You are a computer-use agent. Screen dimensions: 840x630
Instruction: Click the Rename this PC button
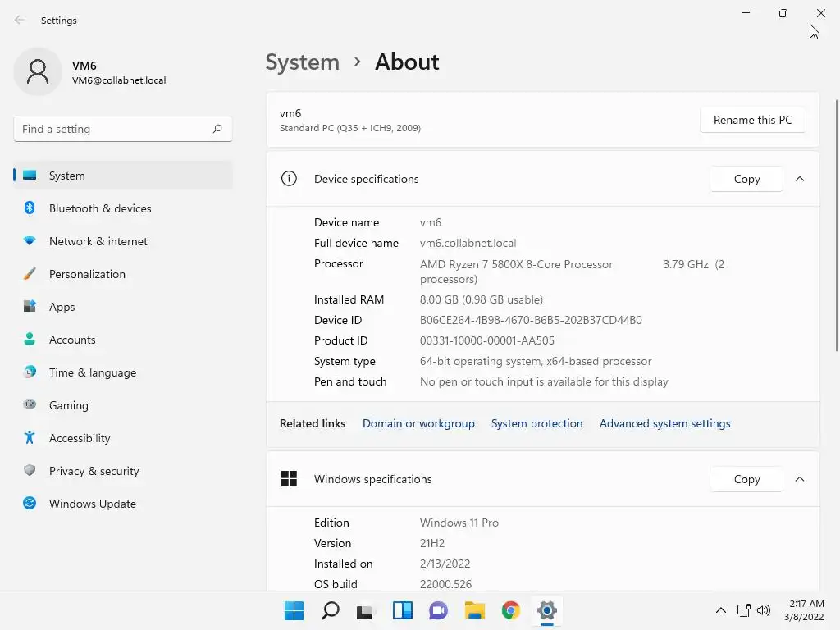pyautogui.click(x=752, y=120)
